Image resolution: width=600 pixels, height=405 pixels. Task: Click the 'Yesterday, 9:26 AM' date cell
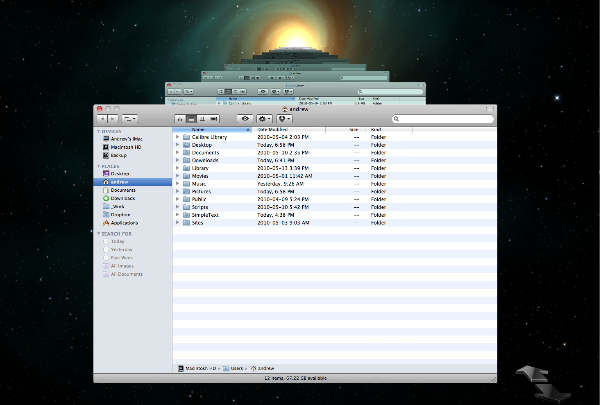tap(280, 184)
